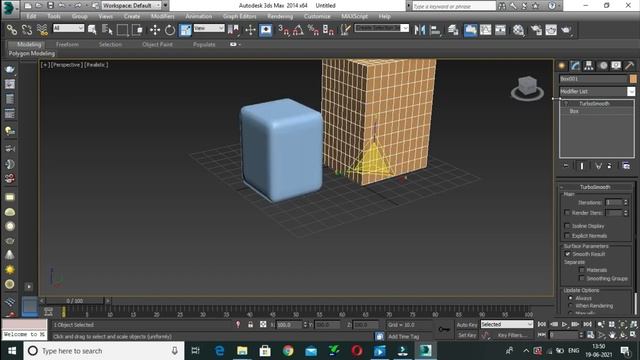Toggle the Selection Lock padlock
The width and height of the screenshot is (640, 360).
click(250, 324)
